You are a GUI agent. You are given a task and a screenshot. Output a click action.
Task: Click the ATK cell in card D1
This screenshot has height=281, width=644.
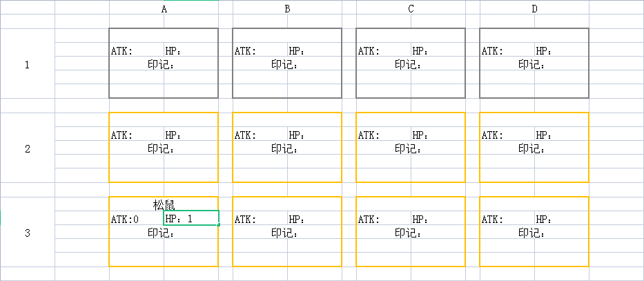coord(493,51)
